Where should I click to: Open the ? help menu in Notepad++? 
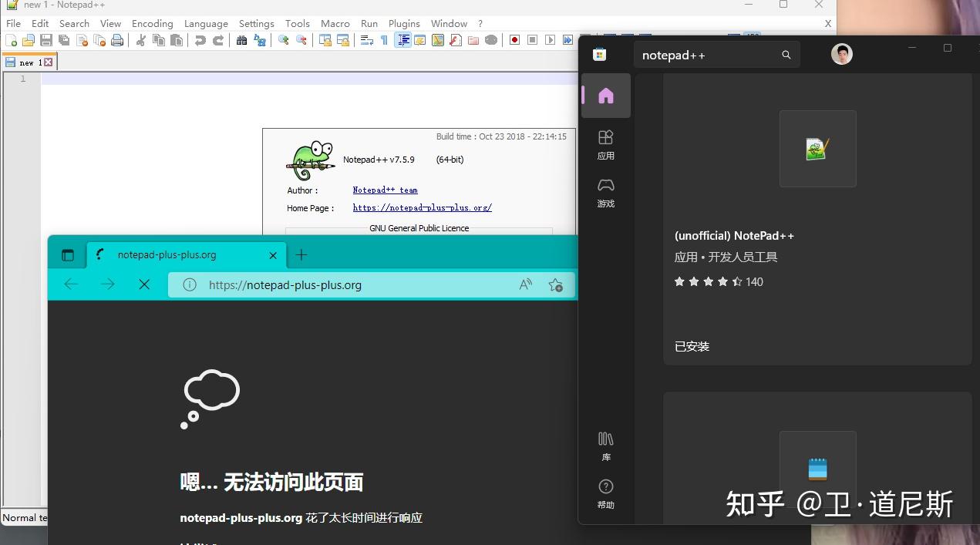480,23
